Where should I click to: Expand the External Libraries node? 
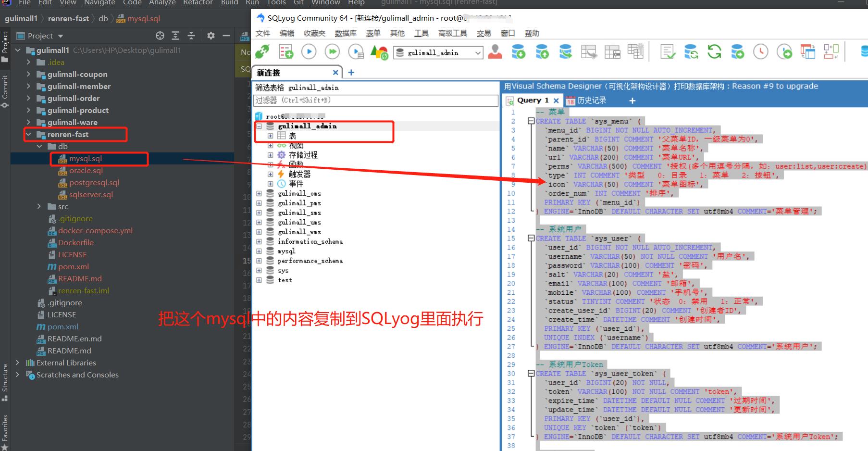coord(18,363)
